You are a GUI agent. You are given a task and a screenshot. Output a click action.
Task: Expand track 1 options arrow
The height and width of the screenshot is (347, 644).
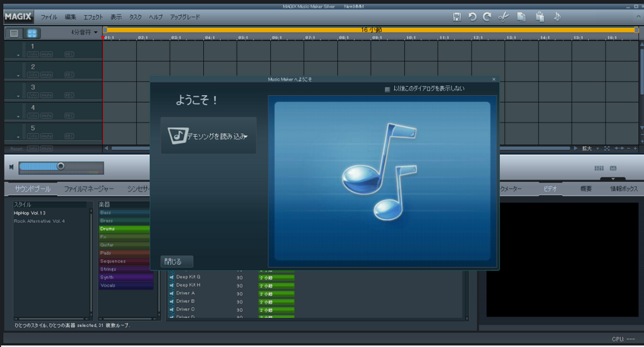[x=18, y=55]
